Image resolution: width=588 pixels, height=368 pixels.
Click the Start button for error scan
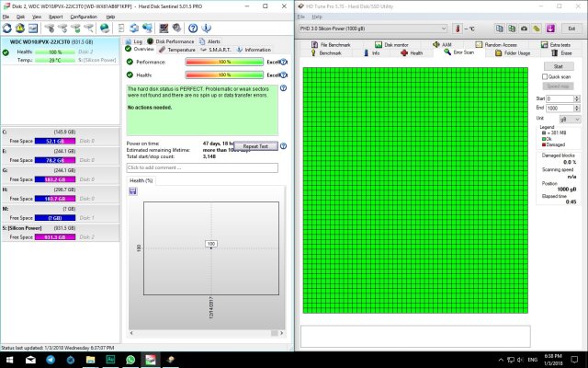pos(558,66)
